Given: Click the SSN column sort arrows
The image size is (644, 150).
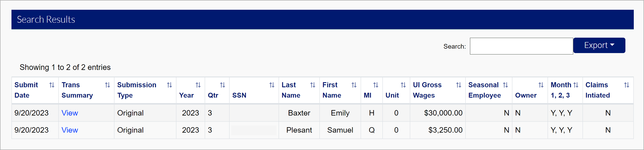Looking at the screenshot, I should point(272,85).
